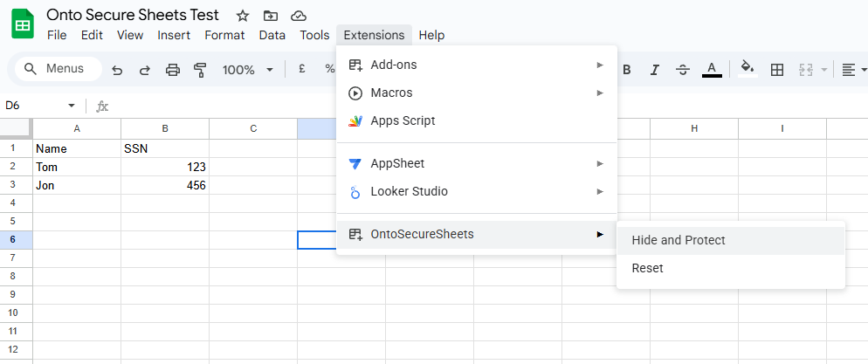The width and height of the screenshot is (868, 364).
Task: Activate the paint format tool
Action: (x=200, y=70)
